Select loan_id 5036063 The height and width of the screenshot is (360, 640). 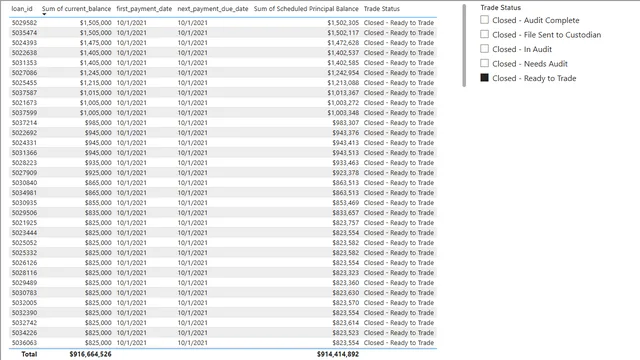[24, 343]
